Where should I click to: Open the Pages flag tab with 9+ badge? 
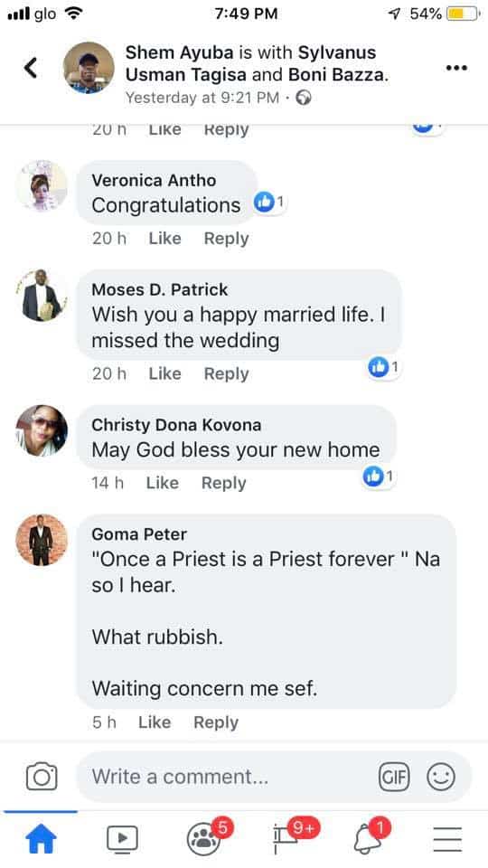(293, 837)
